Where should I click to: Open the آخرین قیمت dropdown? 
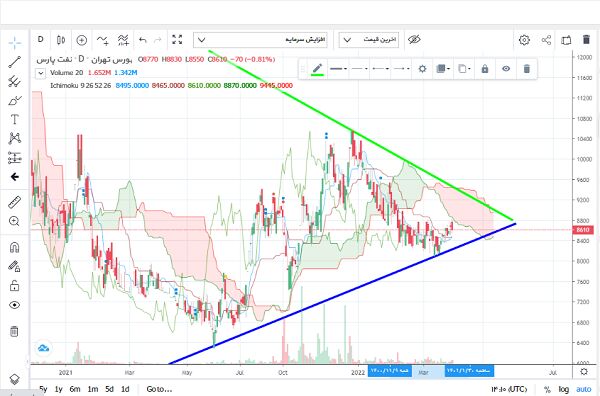369,40
